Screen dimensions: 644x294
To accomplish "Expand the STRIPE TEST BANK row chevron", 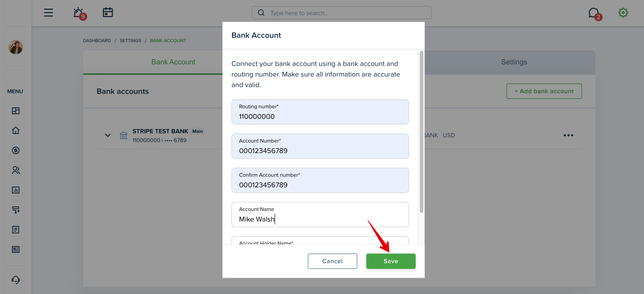I will 107,135.
